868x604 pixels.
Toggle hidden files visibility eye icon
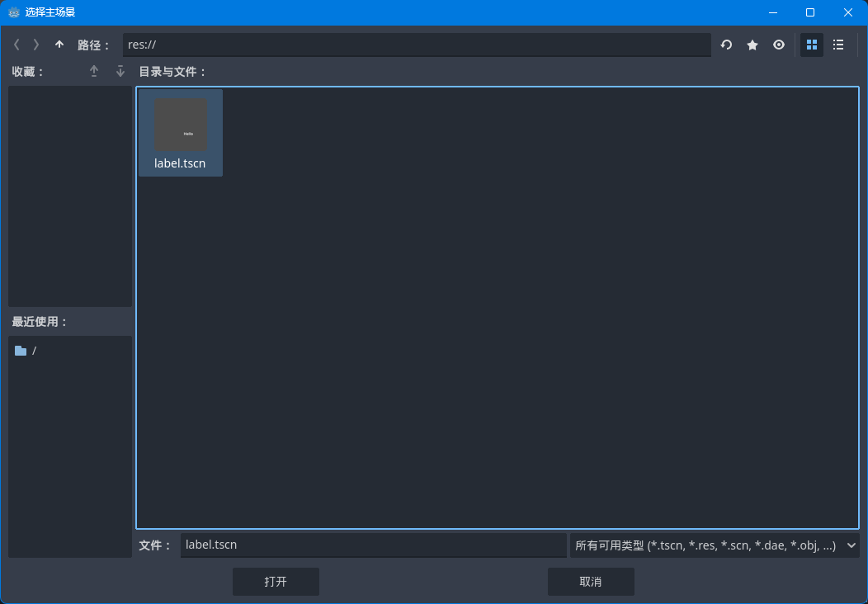tap(779, 45)
